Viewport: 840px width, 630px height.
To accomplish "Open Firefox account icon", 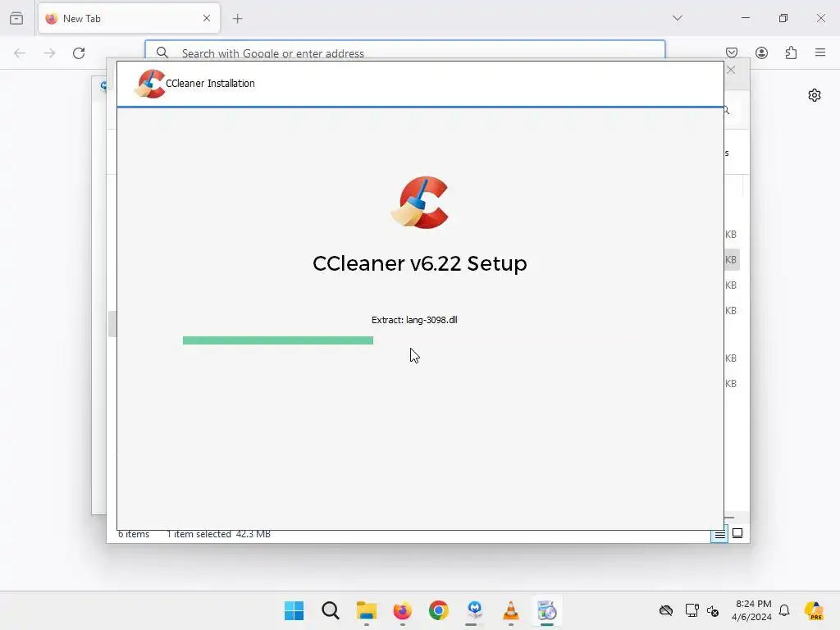I will pos(761,52).
